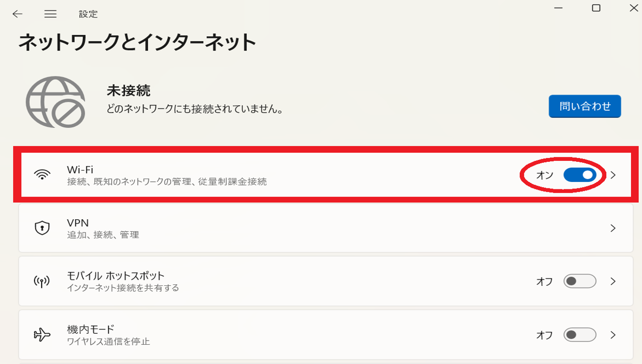Screen dimensions: 642x364
Task: Expand VPN settings chevron
Action: 613,228
